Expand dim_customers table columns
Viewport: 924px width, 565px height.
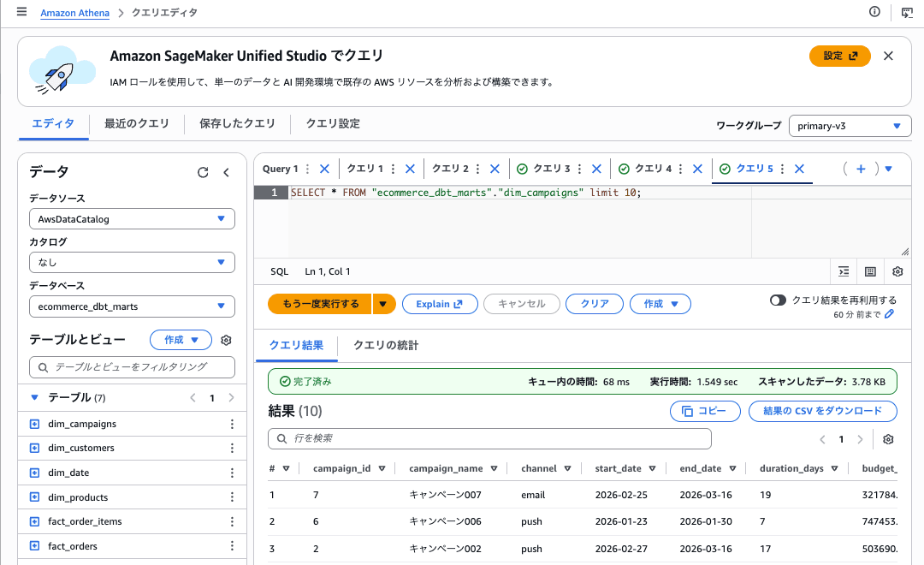[x=35, y=449]
